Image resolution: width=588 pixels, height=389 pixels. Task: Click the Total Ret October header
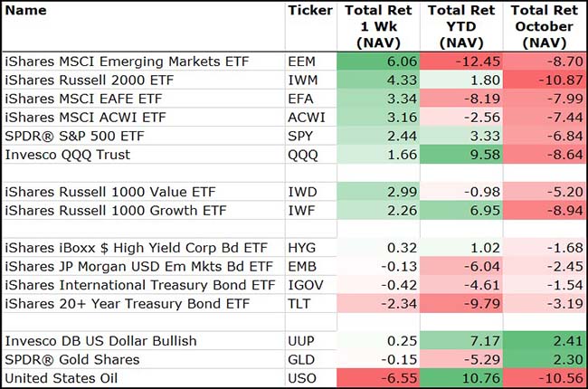(x=542, y=26)
